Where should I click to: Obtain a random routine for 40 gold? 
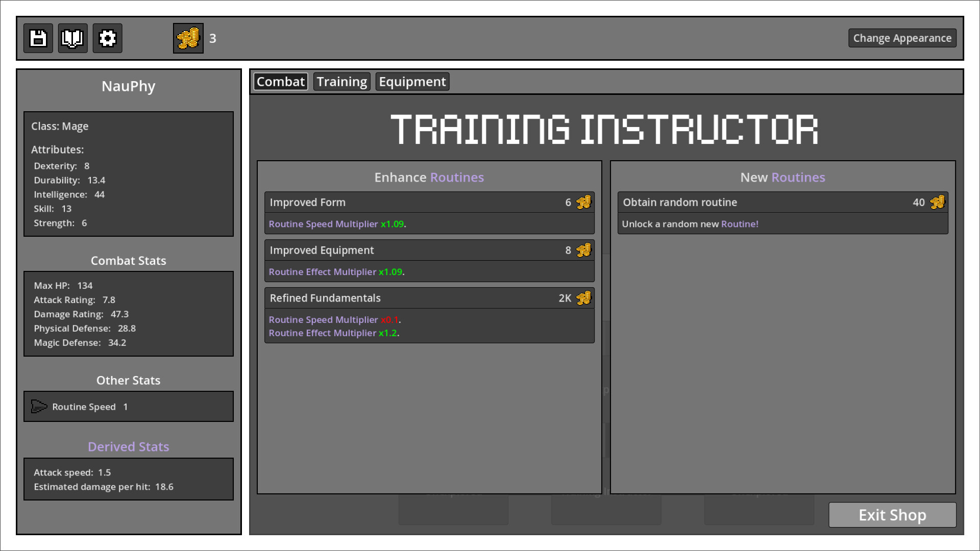[x=782, y=202]
